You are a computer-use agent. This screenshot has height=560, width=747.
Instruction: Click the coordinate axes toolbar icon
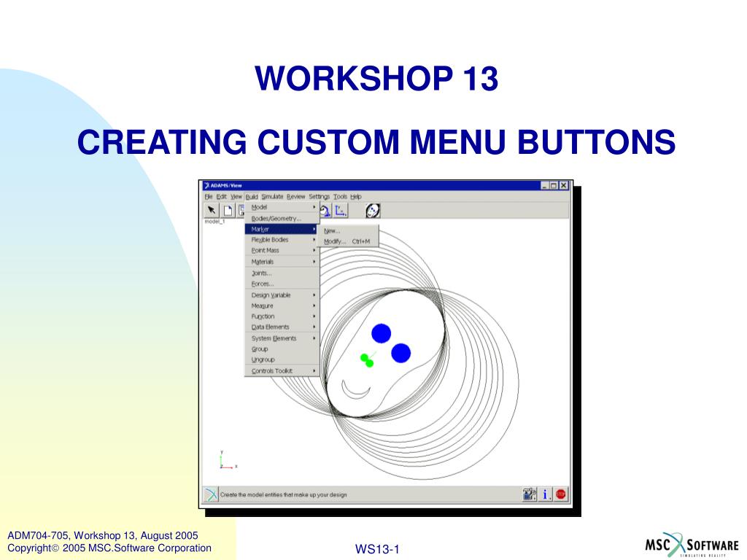[x=341, y=211]
